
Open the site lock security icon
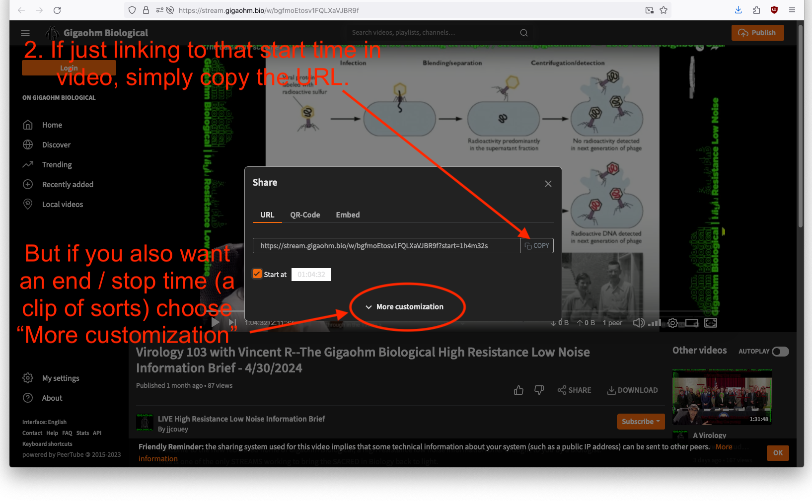(146, 10)
